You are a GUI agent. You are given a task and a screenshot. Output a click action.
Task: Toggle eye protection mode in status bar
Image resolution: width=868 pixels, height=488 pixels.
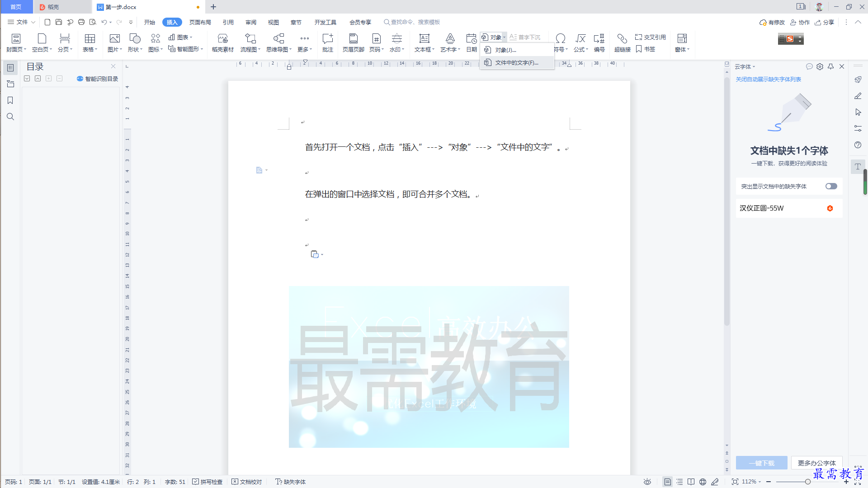coord(647,482)
